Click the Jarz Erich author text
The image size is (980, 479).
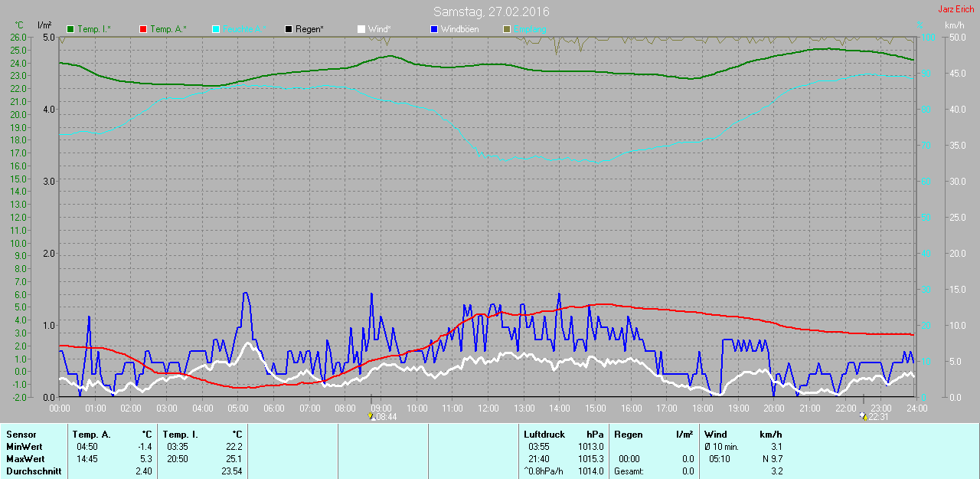coord(955,9)
